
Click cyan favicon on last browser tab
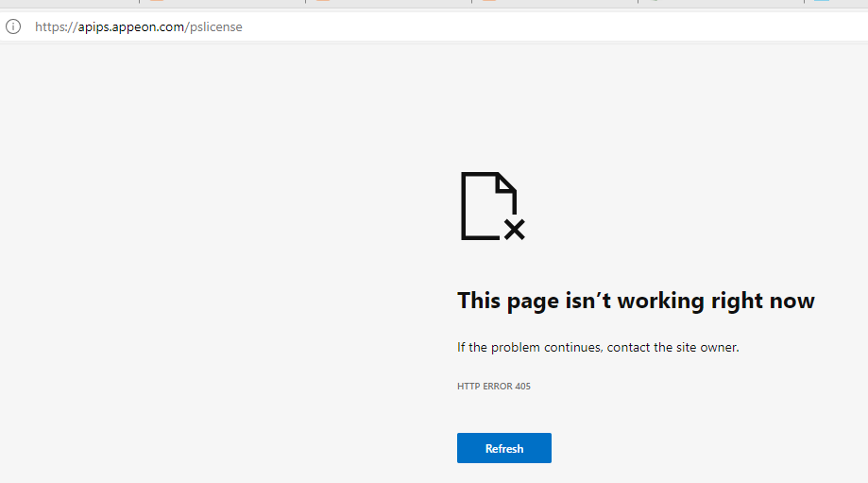coord(821,2)
